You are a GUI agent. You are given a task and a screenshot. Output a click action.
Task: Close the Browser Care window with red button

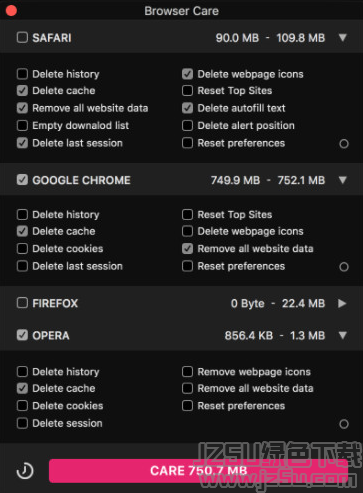[11, 11]
